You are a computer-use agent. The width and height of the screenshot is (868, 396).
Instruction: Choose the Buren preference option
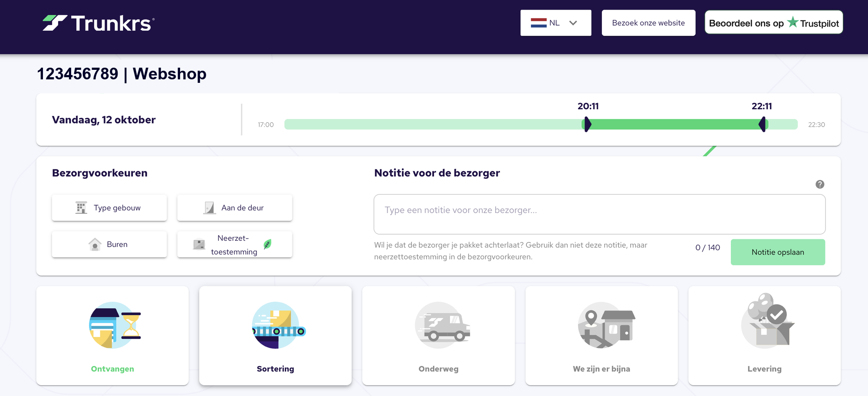point(109,244)
